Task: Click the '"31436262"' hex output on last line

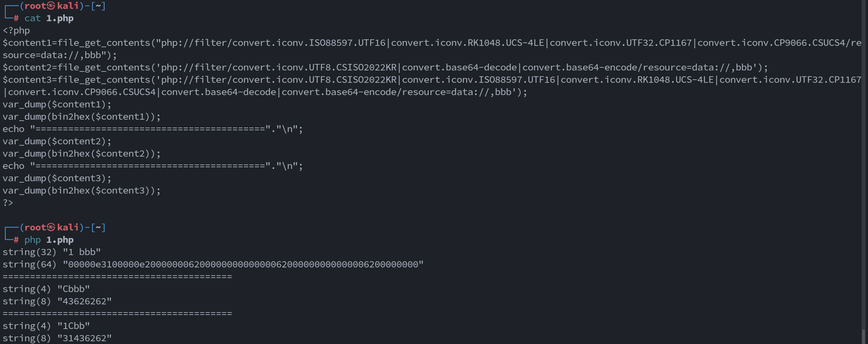Action: click(x=84, y=338)
